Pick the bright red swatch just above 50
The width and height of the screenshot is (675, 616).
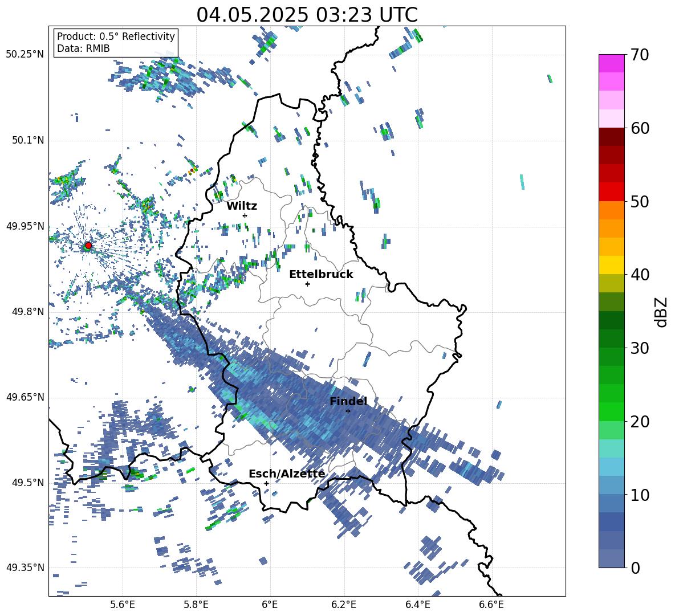(611, 192)
